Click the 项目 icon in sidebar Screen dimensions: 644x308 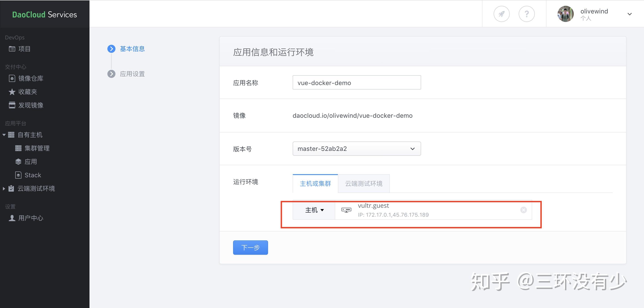pyautogui.click(x=12, y=49)
